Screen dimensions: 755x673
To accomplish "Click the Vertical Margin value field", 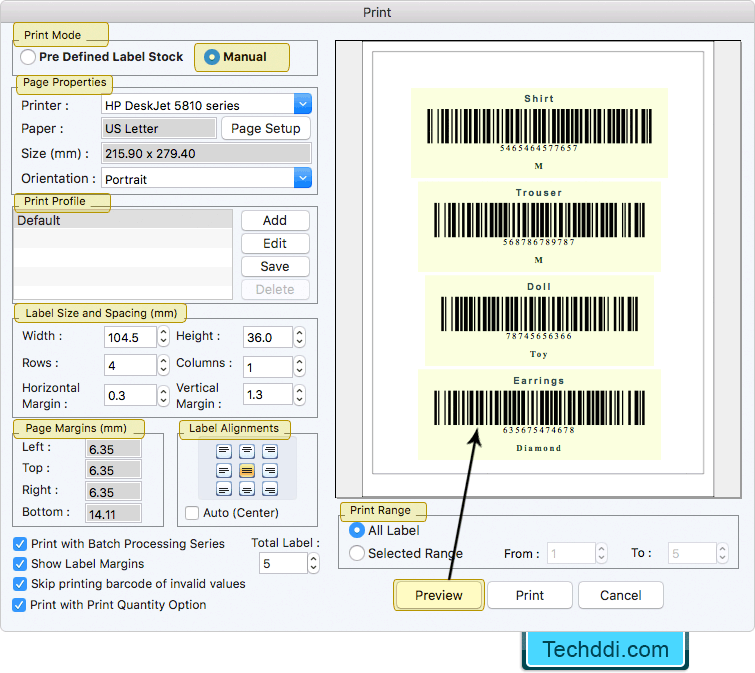I will [x=268, y=394].
